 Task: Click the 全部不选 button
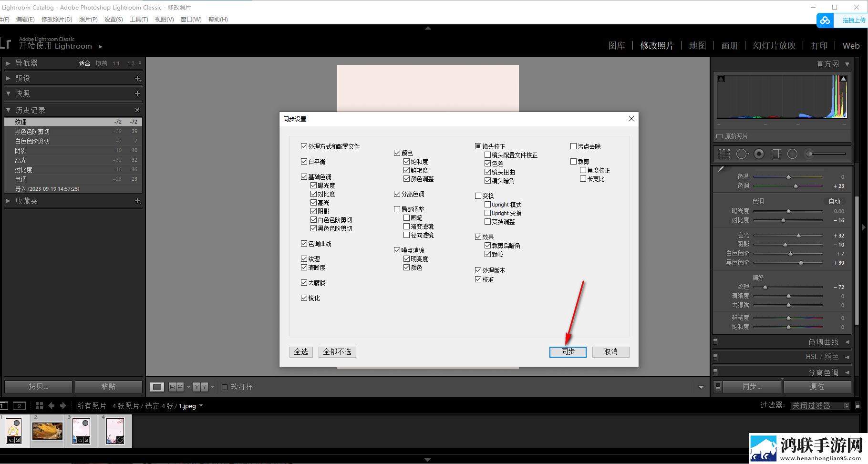click(x=337, y=351)
